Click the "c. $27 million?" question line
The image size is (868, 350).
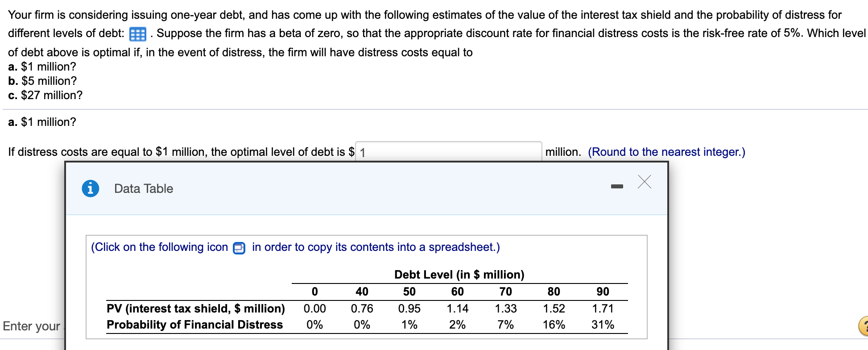(45, 95)
